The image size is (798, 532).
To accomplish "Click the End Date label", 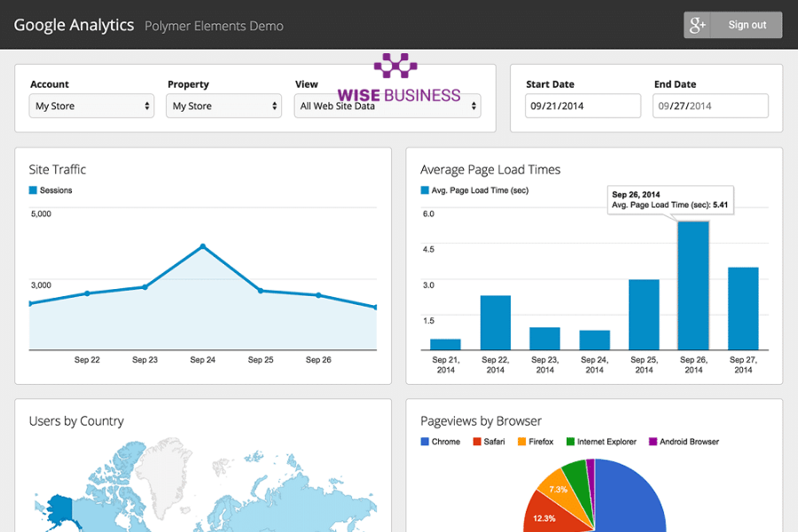I will point(675,84).
